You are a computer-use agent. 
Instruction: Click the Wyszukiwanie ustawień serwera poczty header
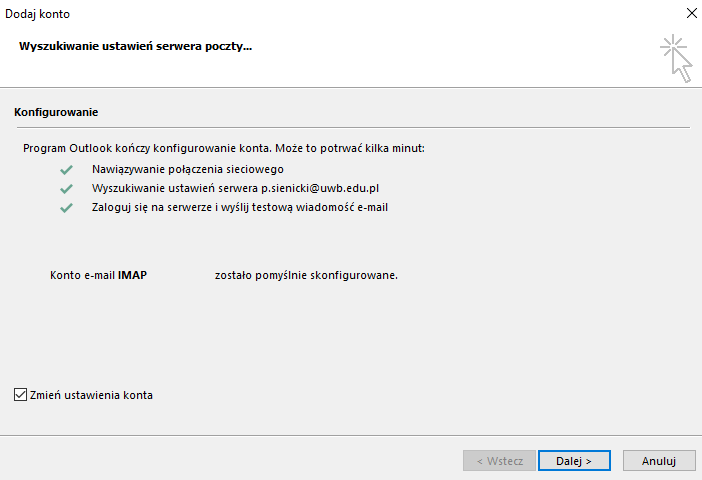pyautogui.click(x=135, y=46)
